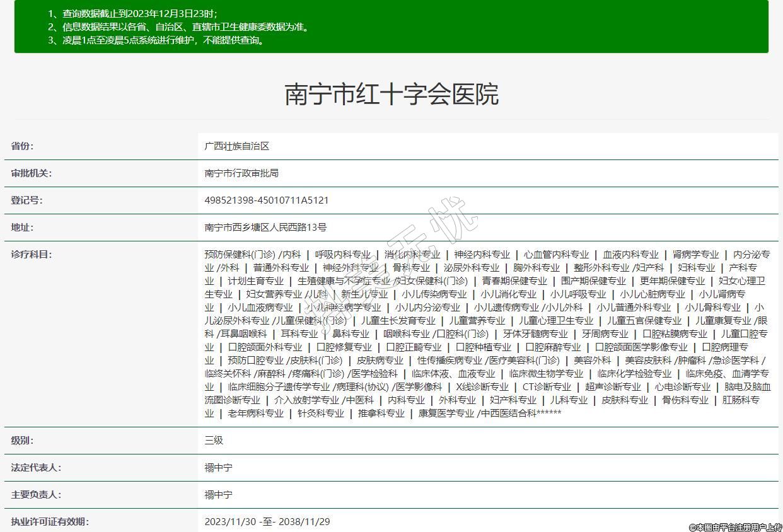Image resolution: width=783 pixels, height=532 pixels.
Task: Click the approval authority value 南宁市行政审批局
Action: coord(241,173)
